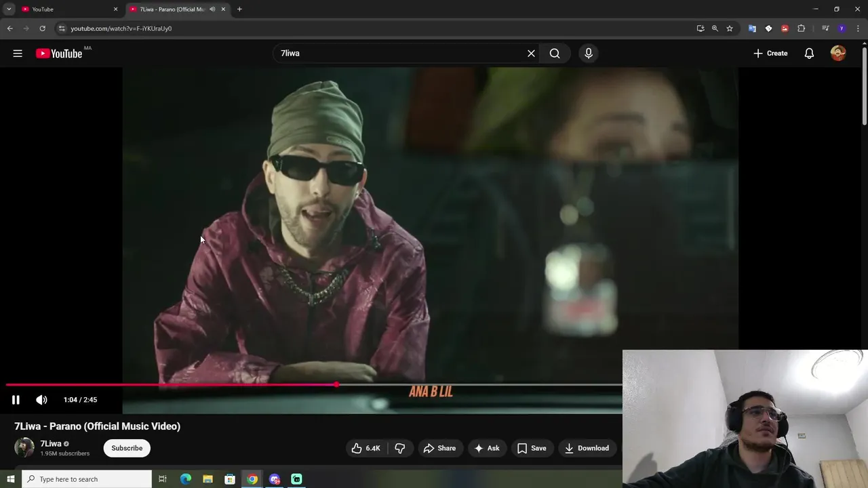Dislike the video
Image resolution: width=868 pixels, height=488 pixels.
click(399, 448)
